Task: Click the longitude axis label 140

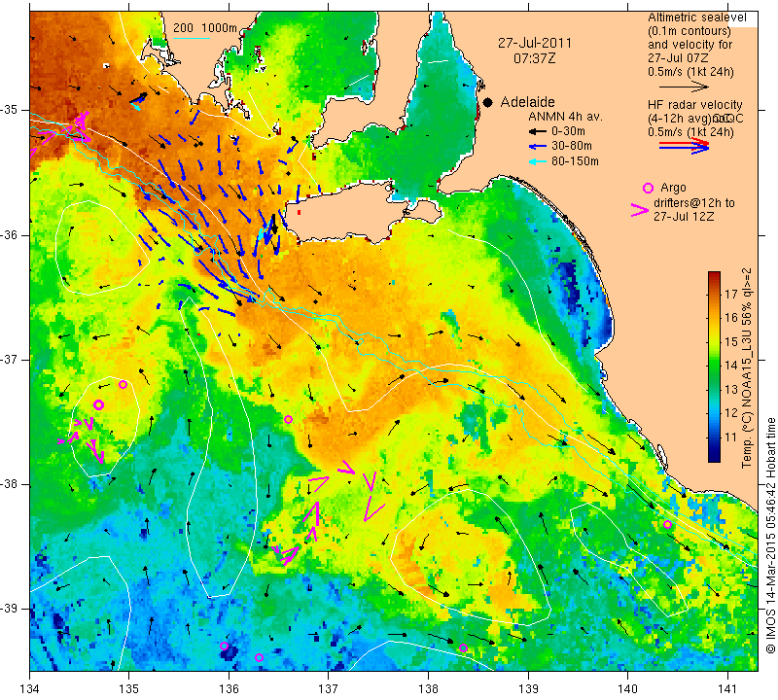Action: [x=628, y=688]
